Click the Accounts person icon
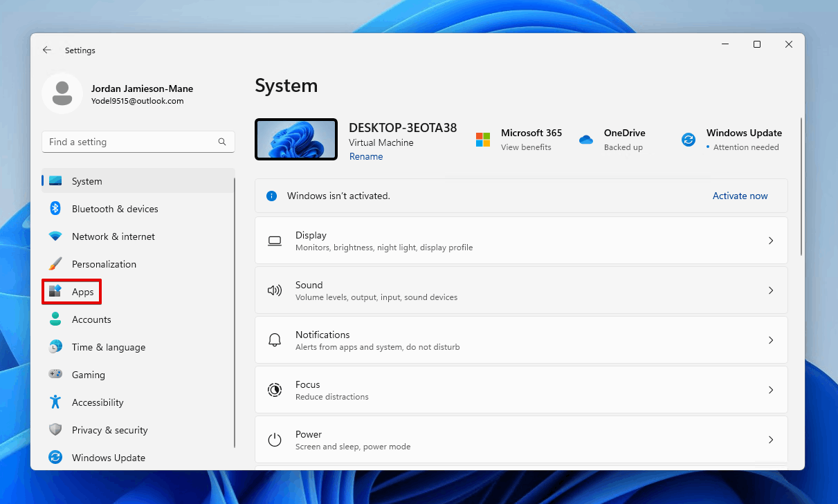Image resolution: width=838 pixels, height=504 pixels. tap(55, 319)
